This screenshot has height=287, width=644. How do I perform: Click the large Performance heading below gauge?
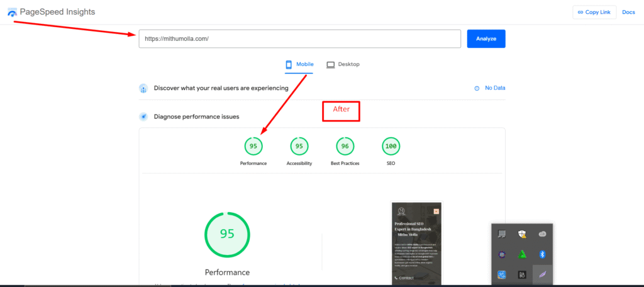[227, 272]
